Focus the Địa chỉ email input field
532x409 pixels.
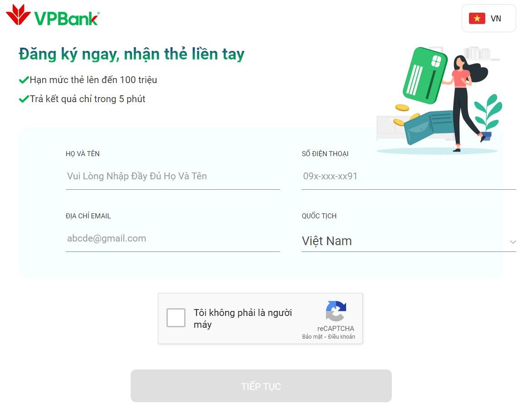(173, 238)
